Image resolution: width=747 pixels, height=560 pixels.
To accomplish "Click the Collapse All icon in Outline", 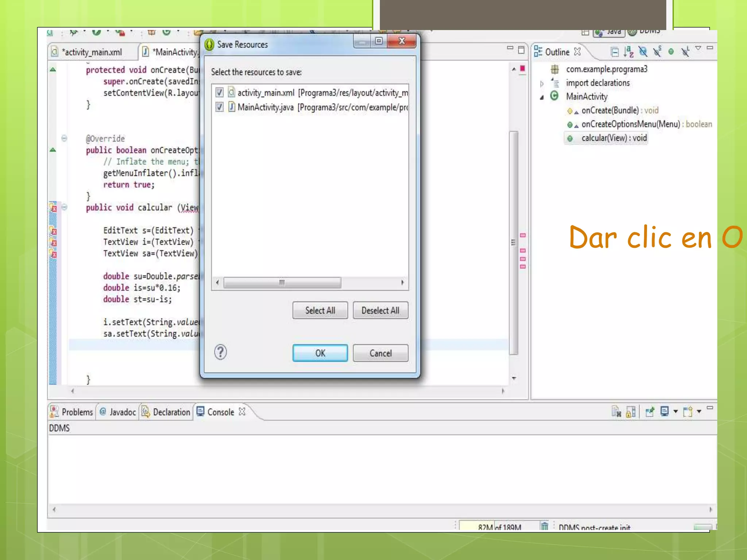I will [x=615, y=52].
